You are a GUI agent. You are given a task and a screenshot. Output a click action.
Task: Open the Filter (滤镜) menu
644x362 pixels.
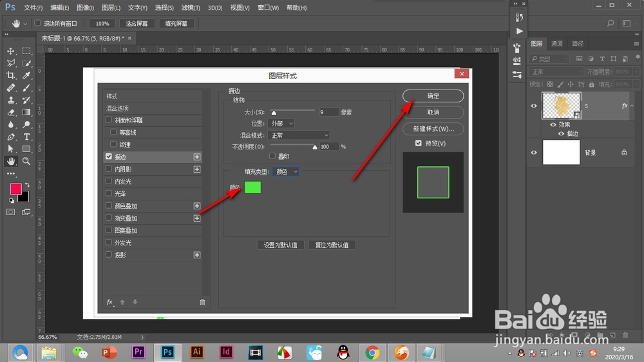(x=191, y=8)
